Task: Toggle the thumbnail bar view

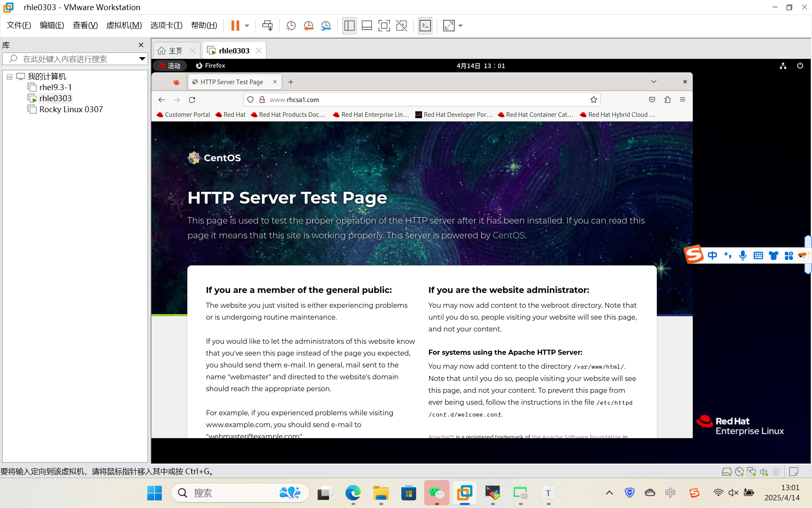Action: pos(367,26)
